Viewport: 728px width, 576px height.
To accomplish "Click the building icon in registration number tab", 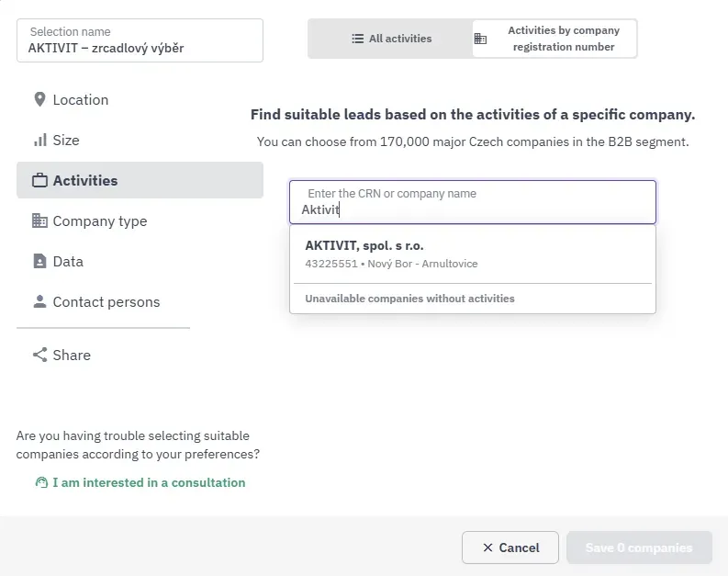I will tap(480, 39).
